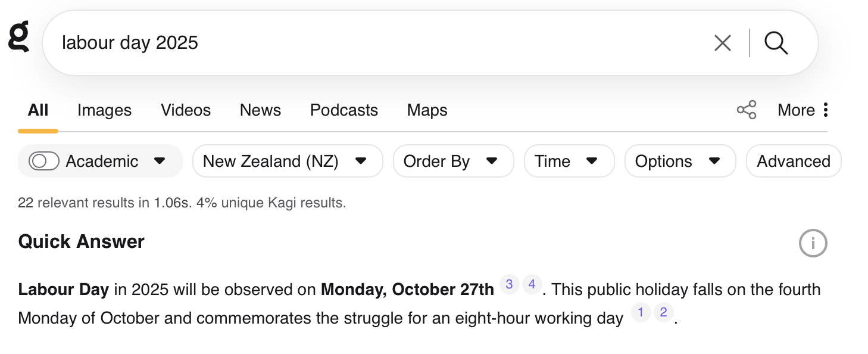Expand the Academic lens dropdown arrow
Screen dimensions: 868x354
[x=160, y=162]
